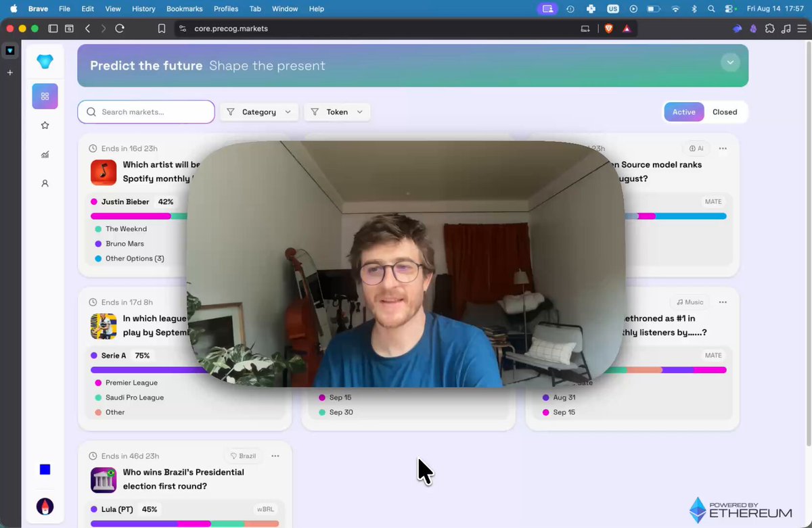
Task: Open the Spotify artist market thumbnail
Action: click(104, 172)
